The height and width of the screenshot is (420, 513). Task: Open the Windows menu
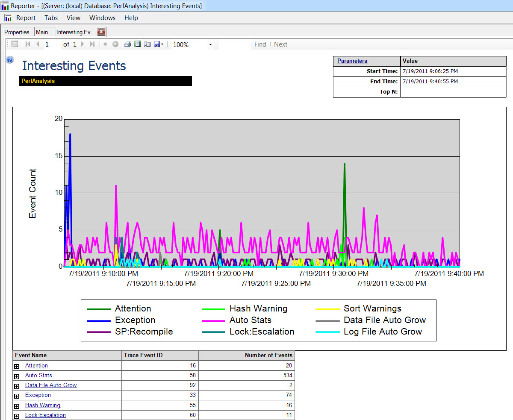[x=102, y=18]
